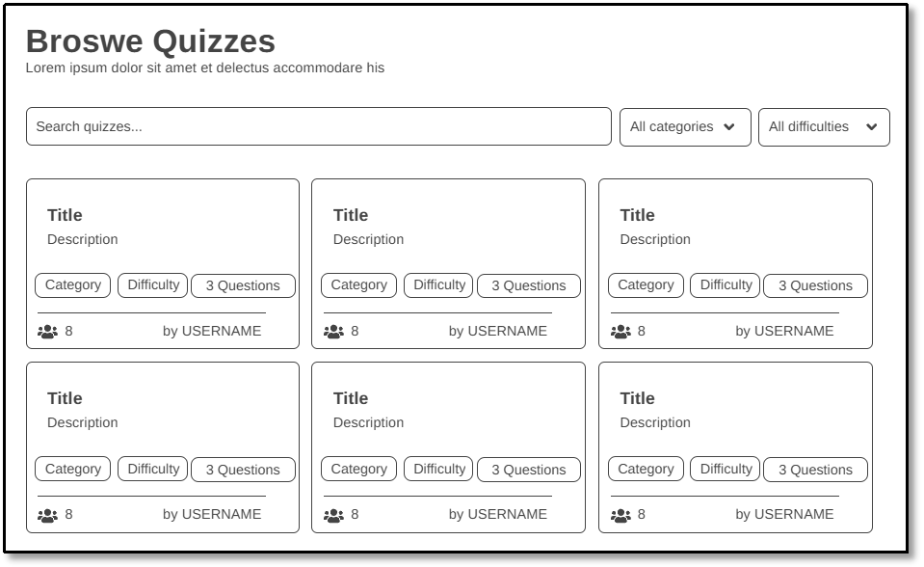The image size is (924, 567).
Task: Open the Title of the top-middle quiz card
Action: tap(351, 215)
